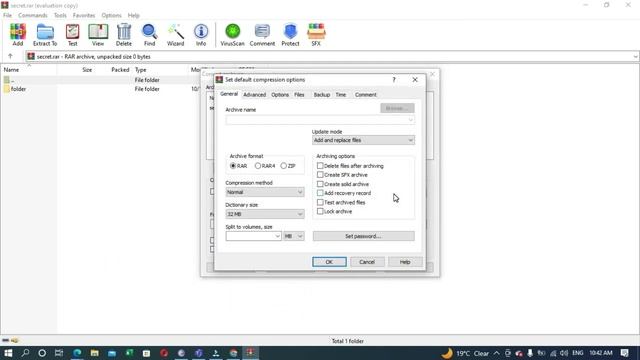Click the Set password button
Screen dimensions: 640x360
(x=363, y=236)
